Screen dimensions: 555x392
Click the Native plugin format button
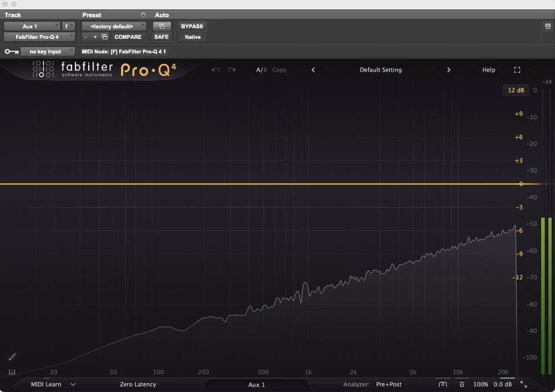click(193, 37)
